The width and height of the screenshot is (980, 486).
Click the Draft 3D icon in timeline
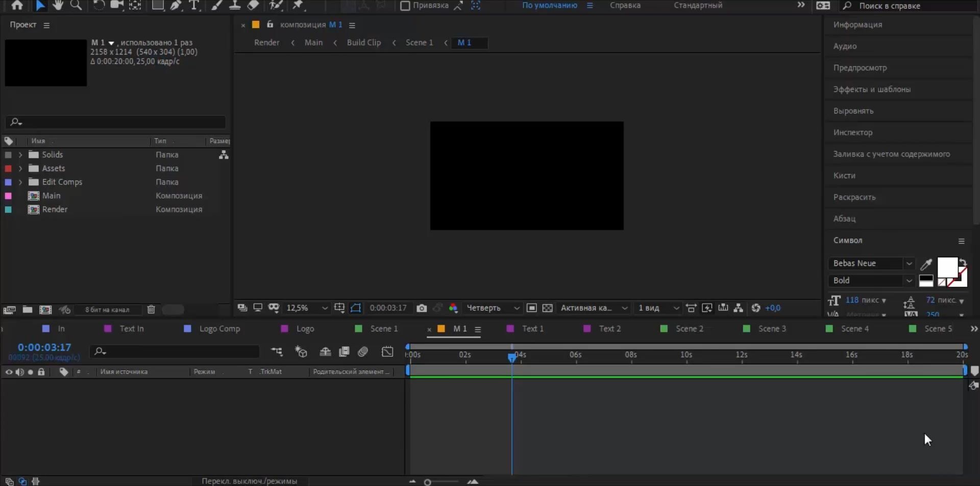[x=301, y=351]
